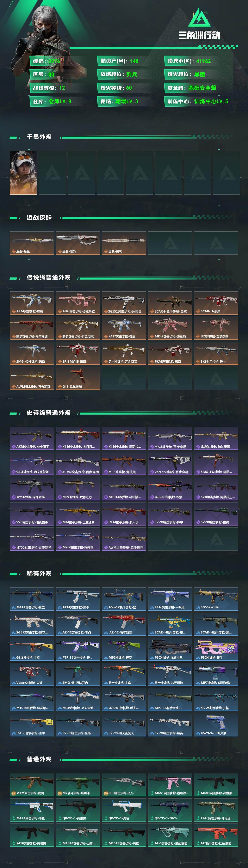Select the operator skin portrait thumbnail
Screen dimensions: 248x868
(23, 173)
